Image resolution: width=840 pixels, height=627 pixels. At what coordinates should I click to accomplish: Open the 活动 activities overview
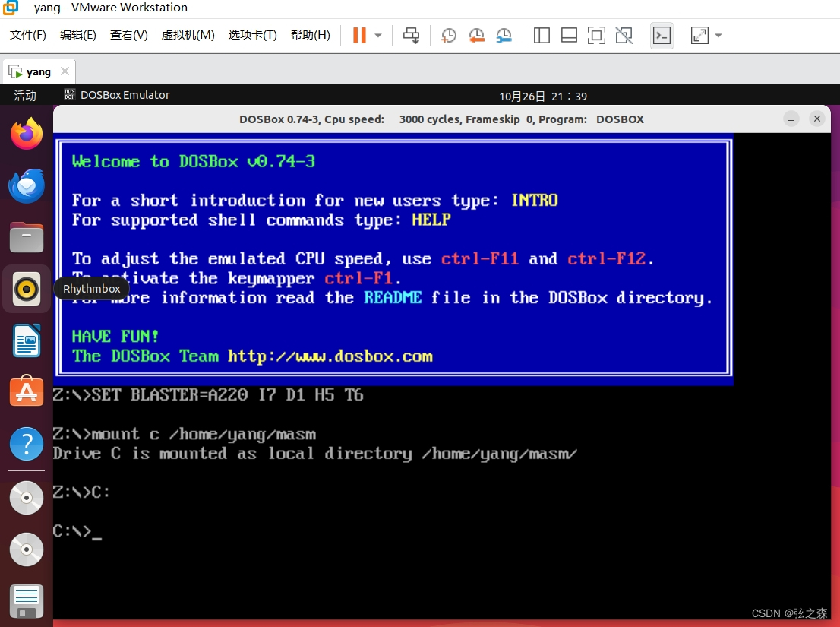coord(24,96)
